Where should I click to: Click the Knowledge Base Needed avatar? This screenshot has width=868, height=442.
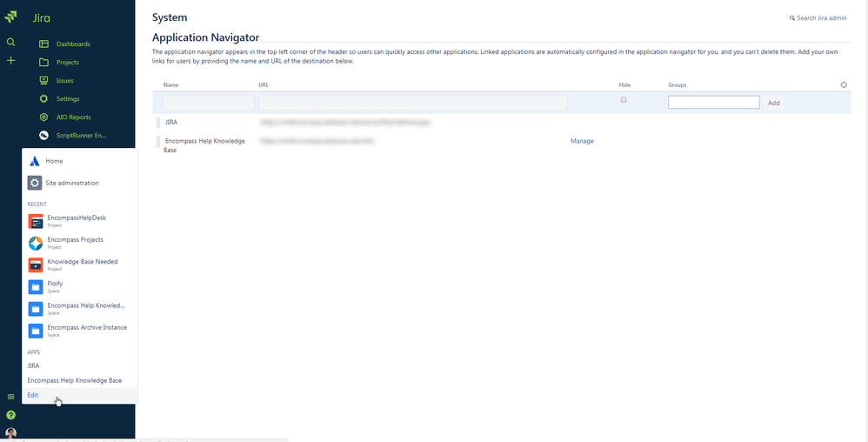pyautogui.click(x=36, y=265)
